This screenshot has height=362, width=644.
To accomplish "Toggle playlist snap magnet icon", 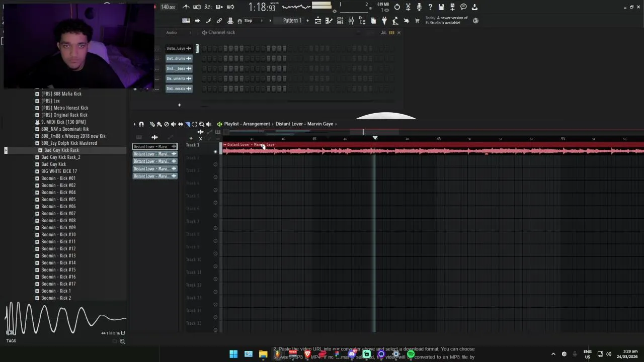I will point(141,124).
